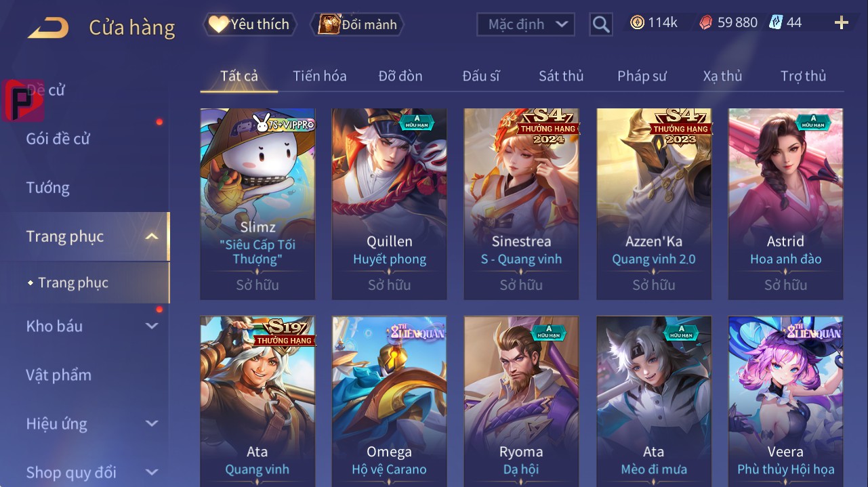Switch to the Sát thủ tab
Image resolution: width=868 pixels, height=487 pixels.
pyautogui.click(x=561, y=76)
